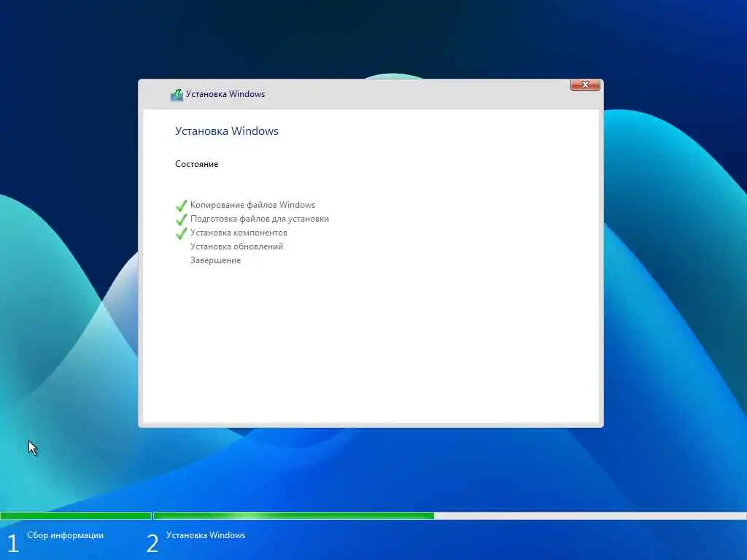Click the large Установка Windows heading
Image resolution: width=747 pixels, height=560 pixels.
[227, 131]
